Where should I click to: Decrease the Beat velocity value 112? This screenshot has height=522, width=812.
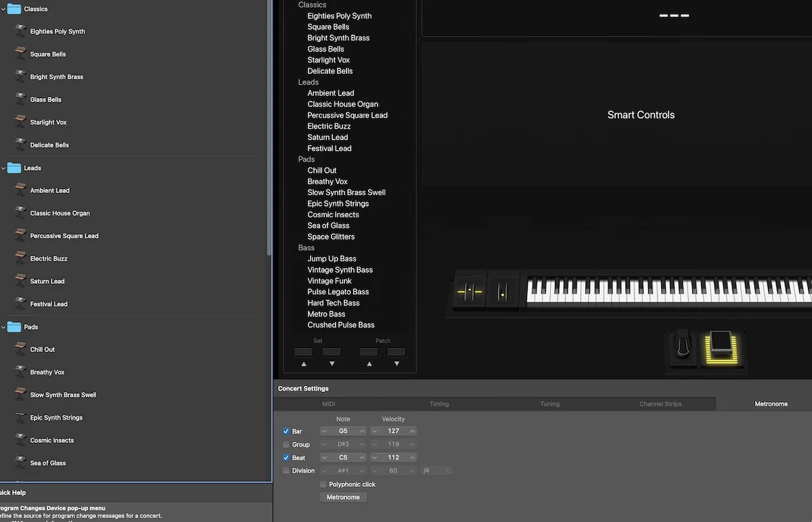tap(374, 458)
